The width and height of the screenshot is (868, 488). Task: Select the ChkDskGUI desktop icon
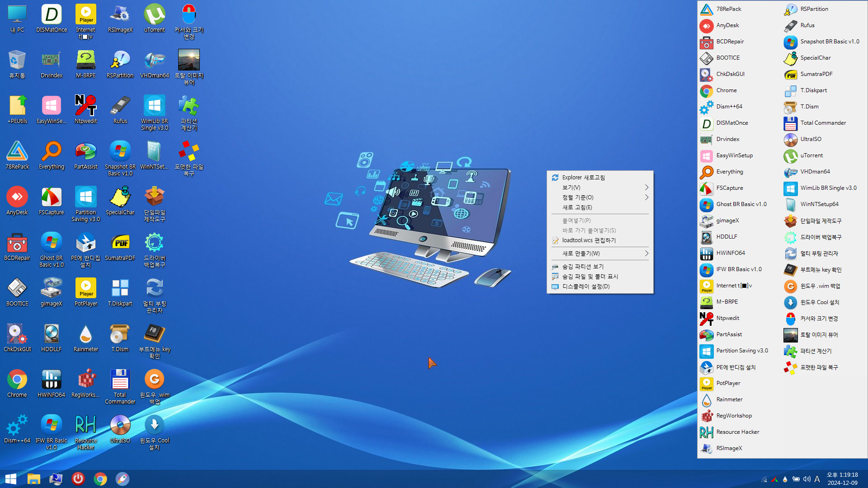(17, 338)
